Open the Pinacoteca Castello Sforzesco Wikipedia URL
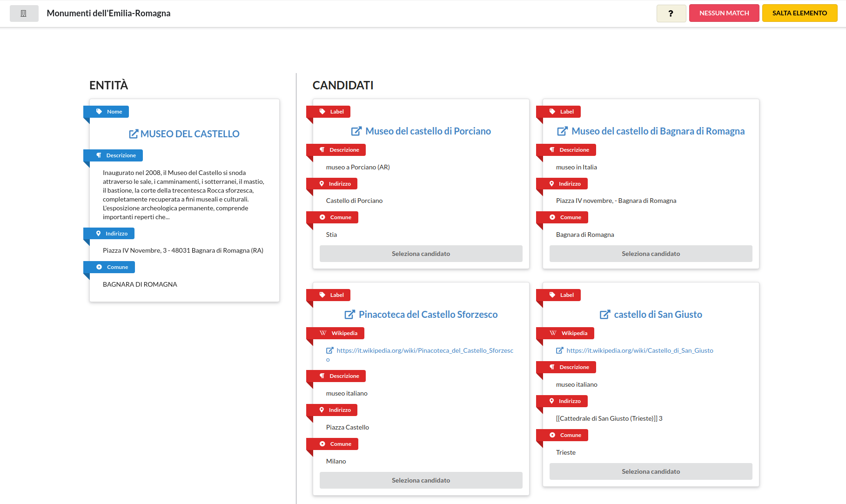This screenshot has height=504, width=846. coord(424,350)
